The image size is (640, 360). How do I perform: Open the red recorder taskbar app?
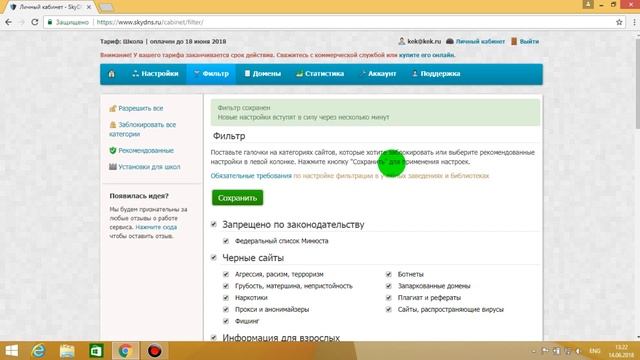coord(154,351)
